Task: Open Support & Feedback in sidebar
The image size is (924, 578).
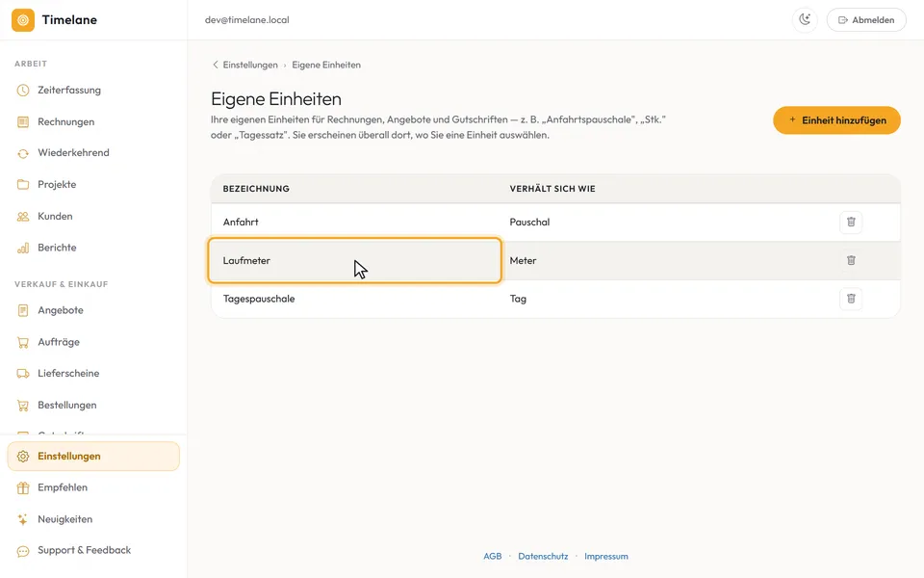Action: point(93,551)
